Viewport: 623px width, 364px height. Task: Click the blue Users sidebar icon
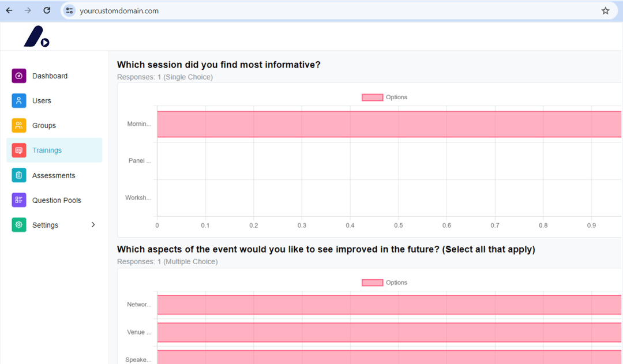pyautogui.click(x=19, y=100)
